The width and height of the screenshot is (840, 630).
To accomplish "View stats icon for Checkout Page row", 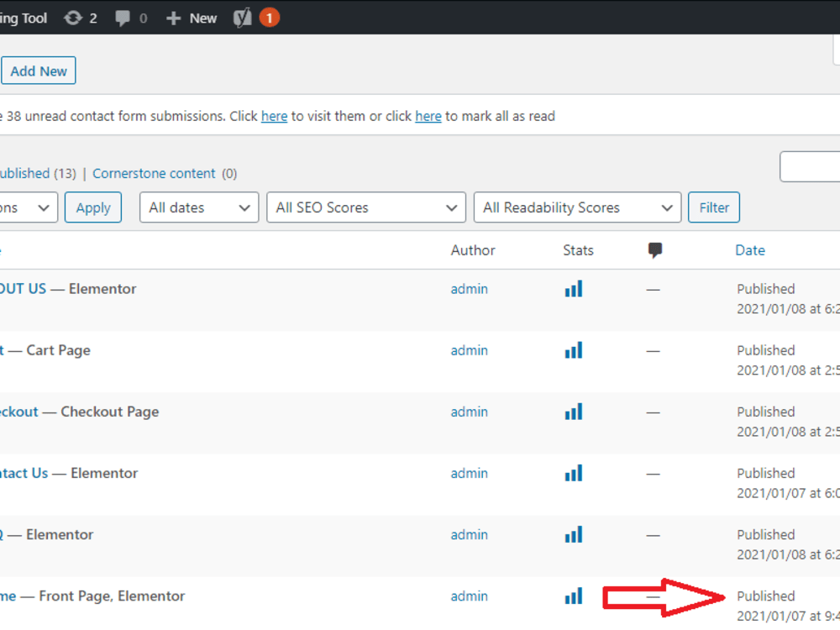I will click(573, 412).
